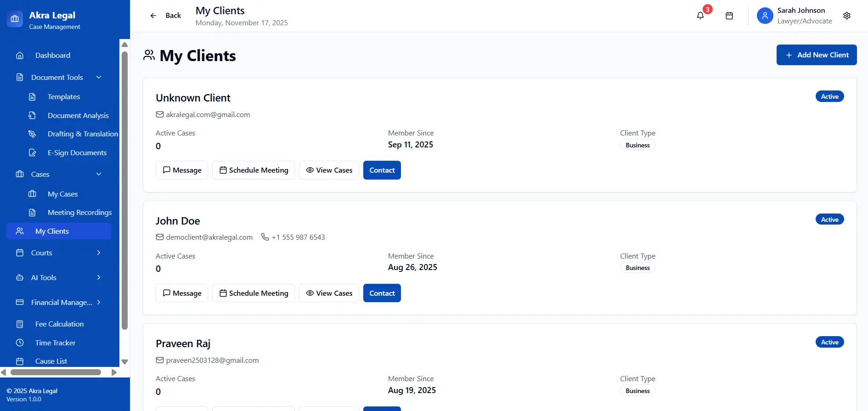Image resolution: width=868 pixels, height=411 pixels.
Task: Expand the AI Tools submenu
Action: [x=99, y=277]
